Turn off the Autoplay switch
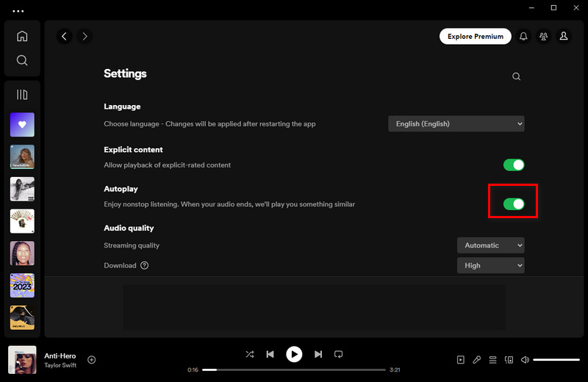This screenshot has height=382, width=588. click(x=514, y=204)
